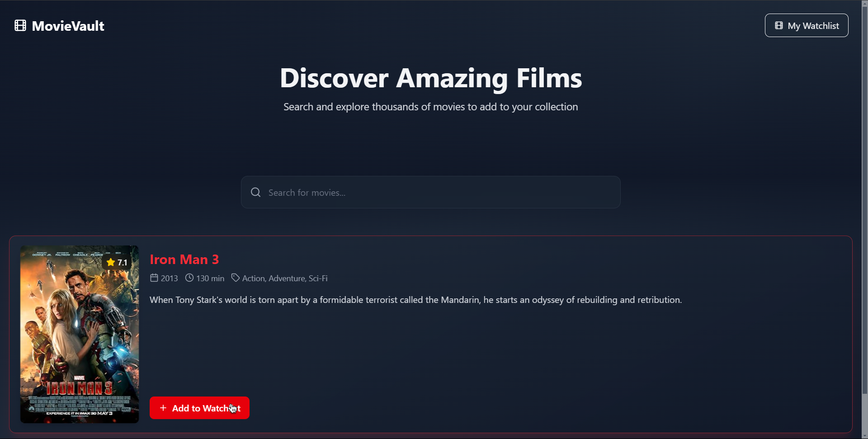Click the calendar icon next to 2013
Image resolution: width=868 pixels, height=439 pixels.
click(x=154, y=278)
